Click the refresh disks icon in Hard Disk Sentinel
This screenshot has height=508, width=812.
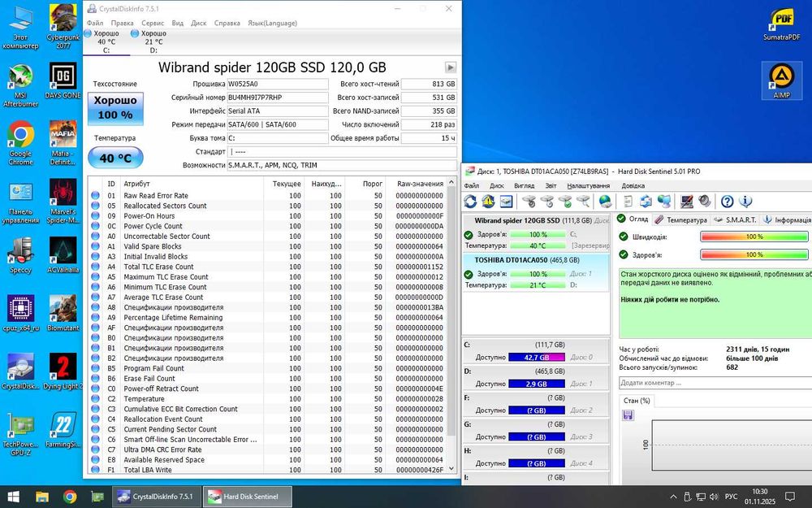(x=470, y=202)
